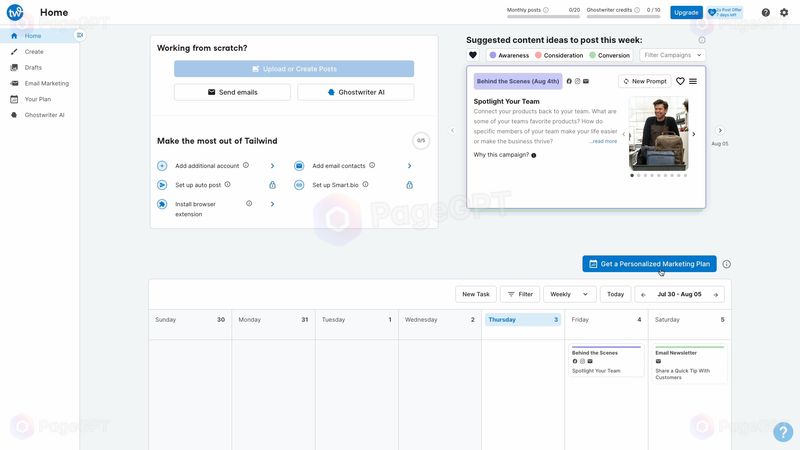Open the Filter Campaigns dropdown
Viewport: 800px width, 450px height.
(x=672, y=55)
